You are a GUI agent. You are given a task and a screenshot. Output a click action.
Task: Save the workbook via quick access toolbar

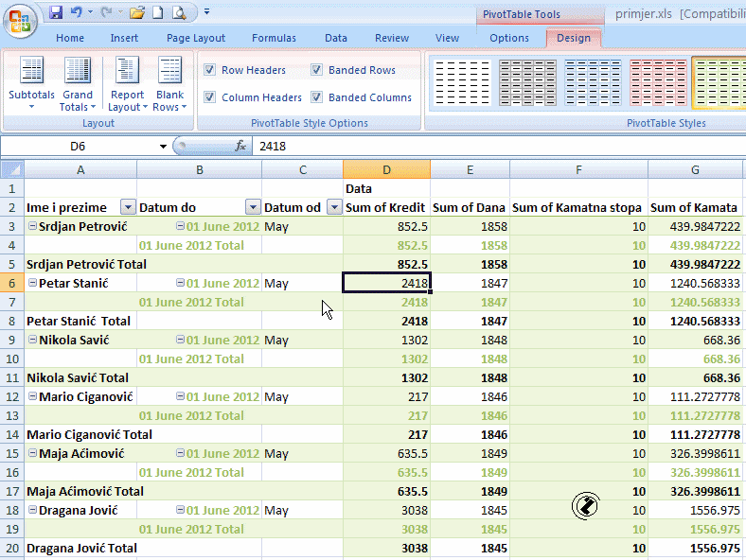pyautogui.click(x=56, y=13)
